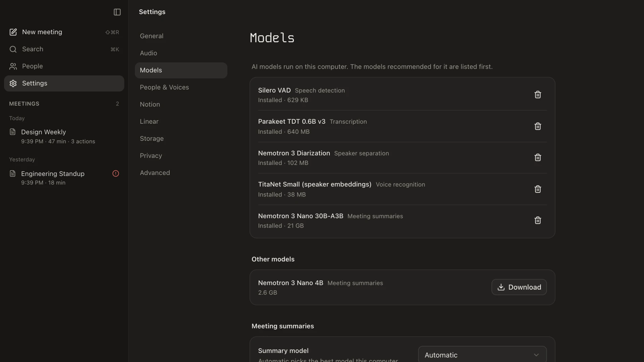Screen dimensions: 644x362
Task: Start a New meeting
Action: [x=64, y=32]
